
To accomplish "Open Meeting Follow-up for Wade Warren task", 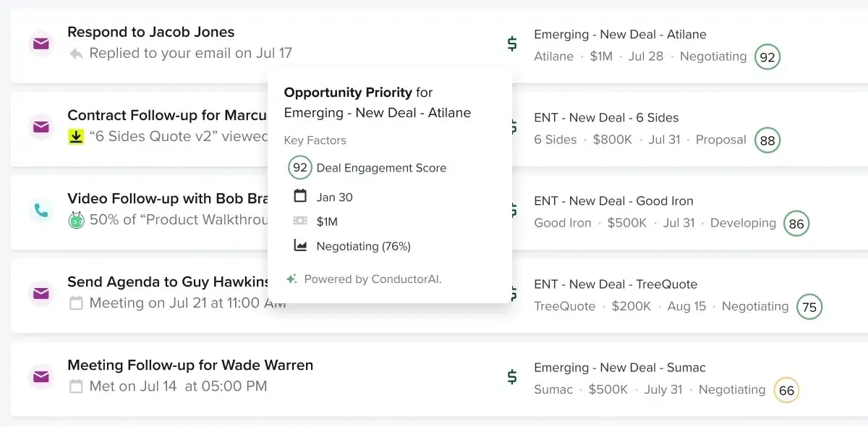I will (190, 365).
